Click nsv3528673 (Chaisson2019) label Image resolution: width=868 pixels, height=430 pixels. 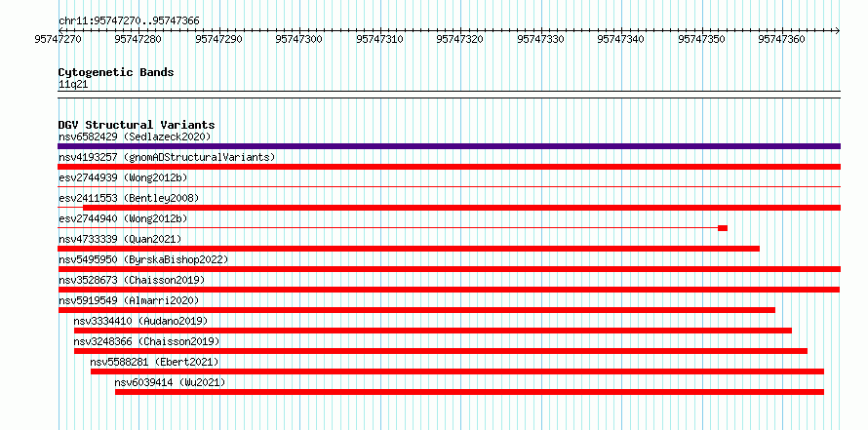[132, 280]
